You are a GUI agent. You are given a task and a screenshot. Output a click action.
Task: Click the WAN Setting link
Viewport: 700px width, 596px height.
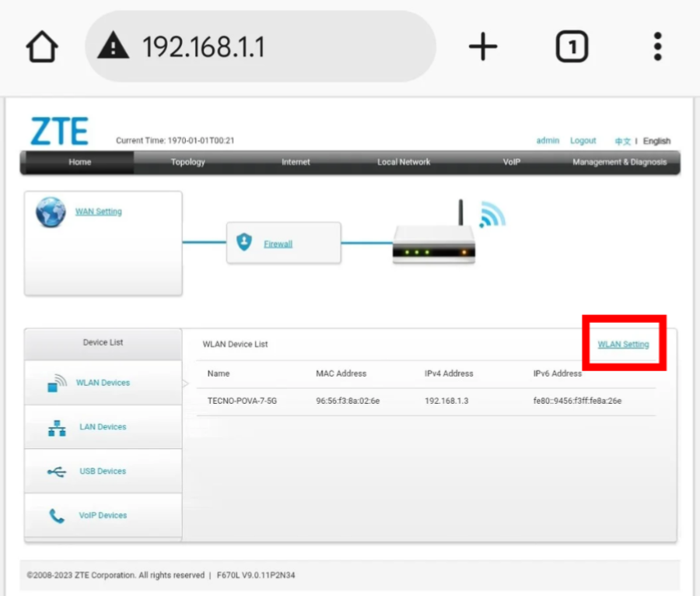tap(98, 212)
